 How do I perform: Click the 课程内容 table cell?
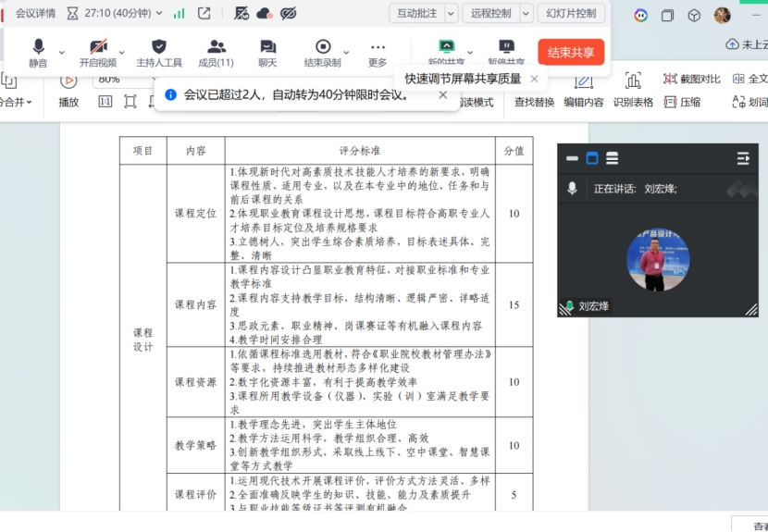pos(195,304)
